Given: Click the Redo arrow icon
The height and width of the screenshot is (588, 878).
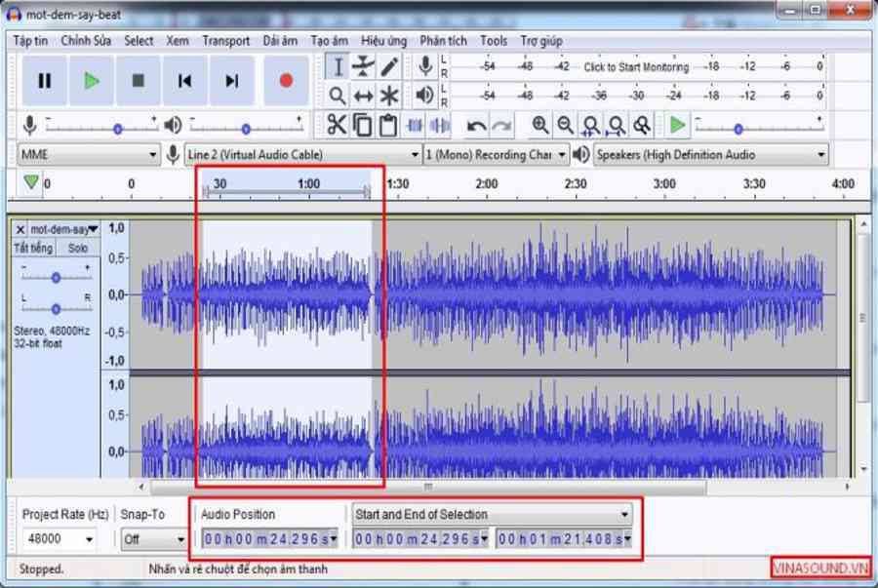Looking at the screenshot, I should coord(501,126).
